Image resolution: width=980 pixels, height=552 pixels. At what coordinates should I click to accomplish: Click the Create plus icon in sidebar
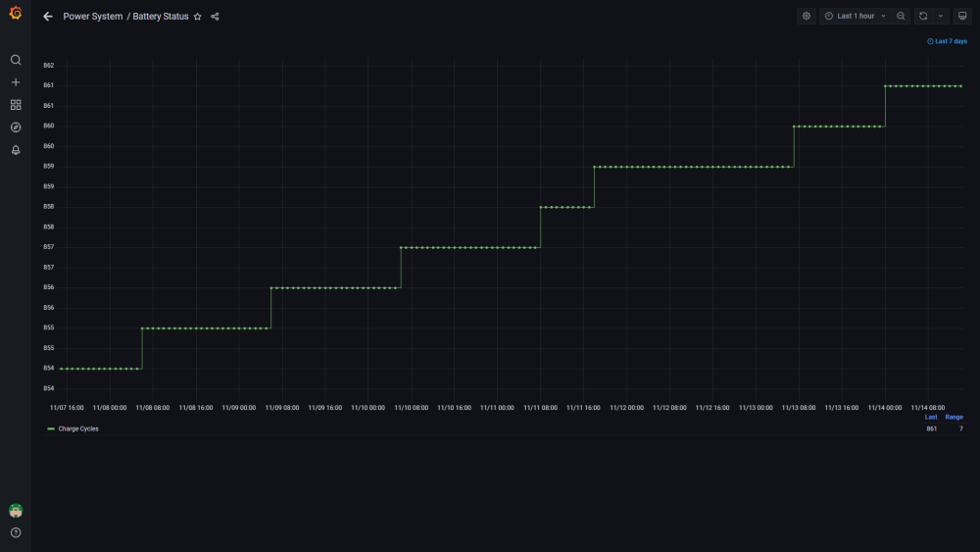point(16,82)
